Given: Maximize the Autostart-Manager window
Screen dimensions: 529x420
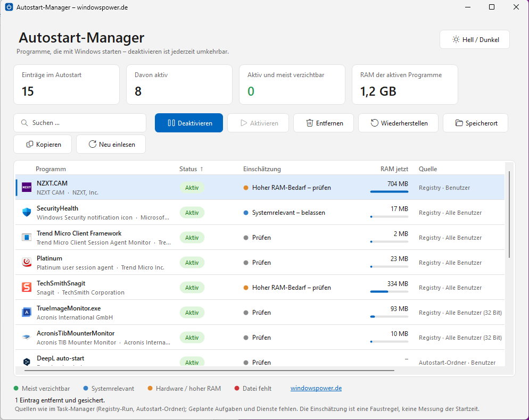Looking at the screenshot, I should coord(492,7).
